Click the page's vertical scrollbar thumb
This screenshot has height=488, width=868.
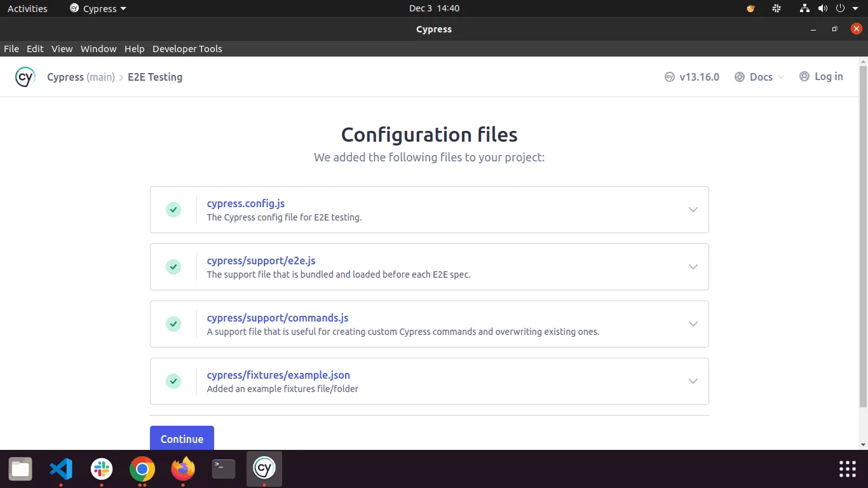863,235
